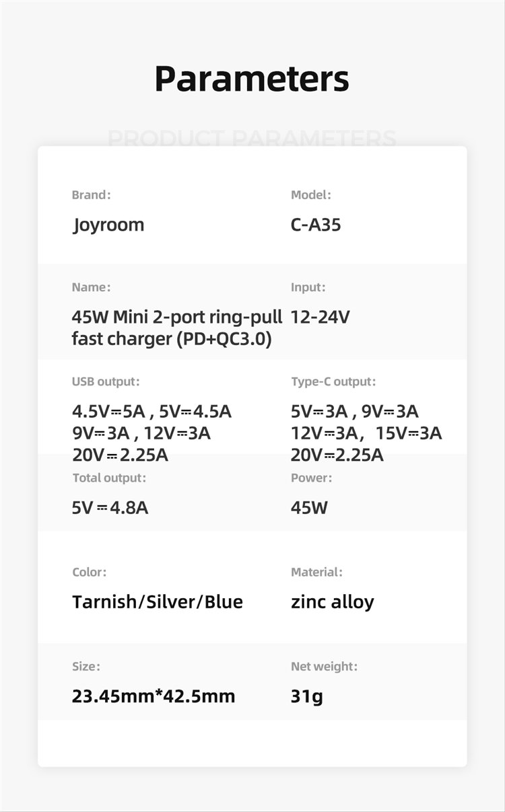Click the large Parameters heading
Viewport: 505px width, 812px height.
pyautogui.click(x=252, y=79)
